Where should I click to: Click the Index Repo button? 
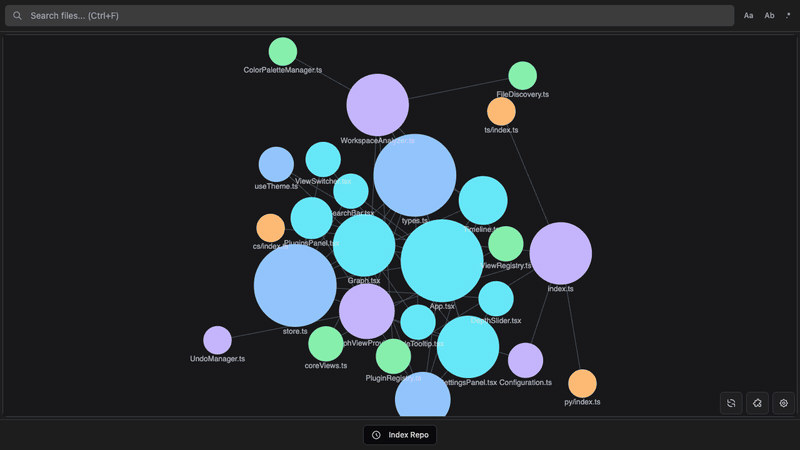(x=400, y=435)
